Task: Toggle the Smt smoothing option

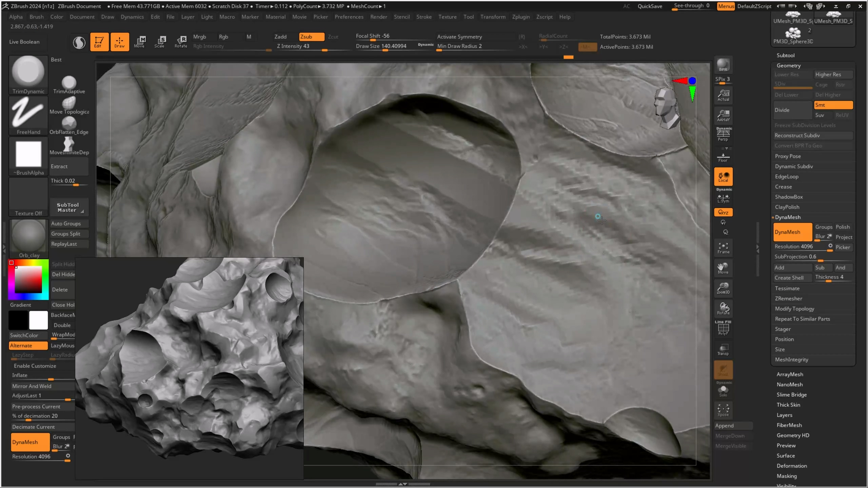Action: (833, 105)
